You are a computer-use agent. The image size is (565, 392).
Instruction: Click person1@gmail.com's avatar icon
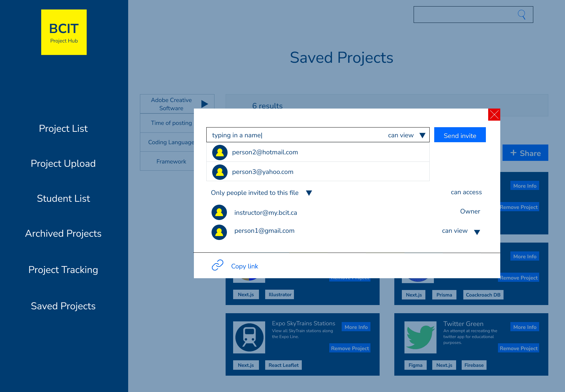[219, 232]
